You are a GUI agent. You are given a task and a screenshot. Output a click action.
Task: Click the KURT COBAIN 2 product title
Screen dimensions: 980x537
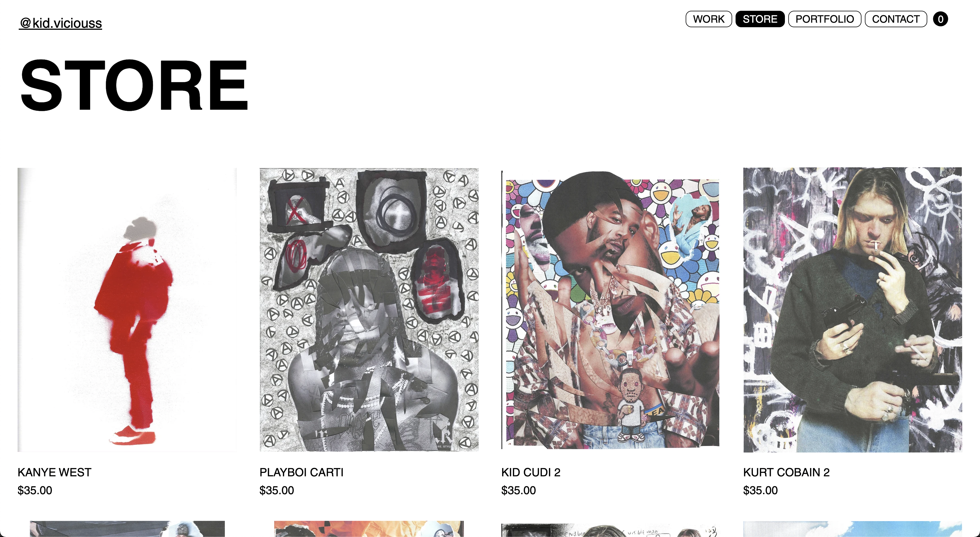[x=786, y=472]
